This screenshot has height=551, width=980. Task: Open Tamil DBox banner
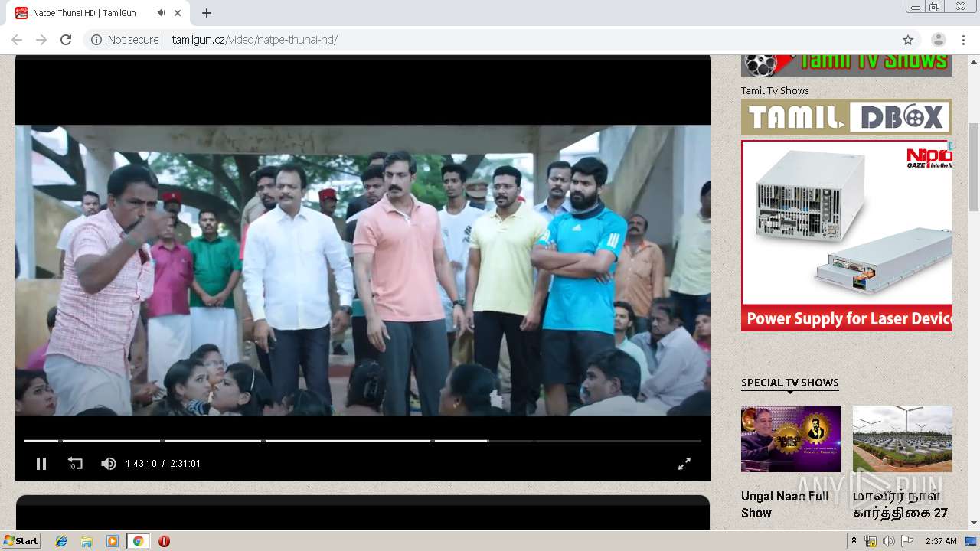click(846, 117)
